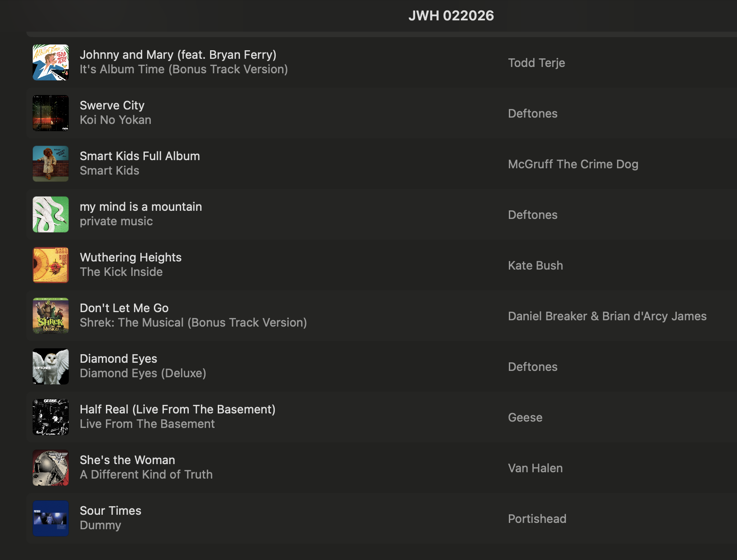Click the JWH 022026 playlist title
737x560 pixels.
tap(451, 16)
